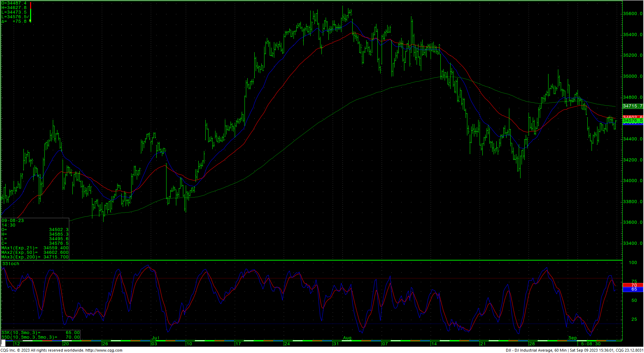This screenshot has width=644, height=353.
Task: Click the Jul month marker on time axis
Action: pyautogui.click(x=155, y=338)
